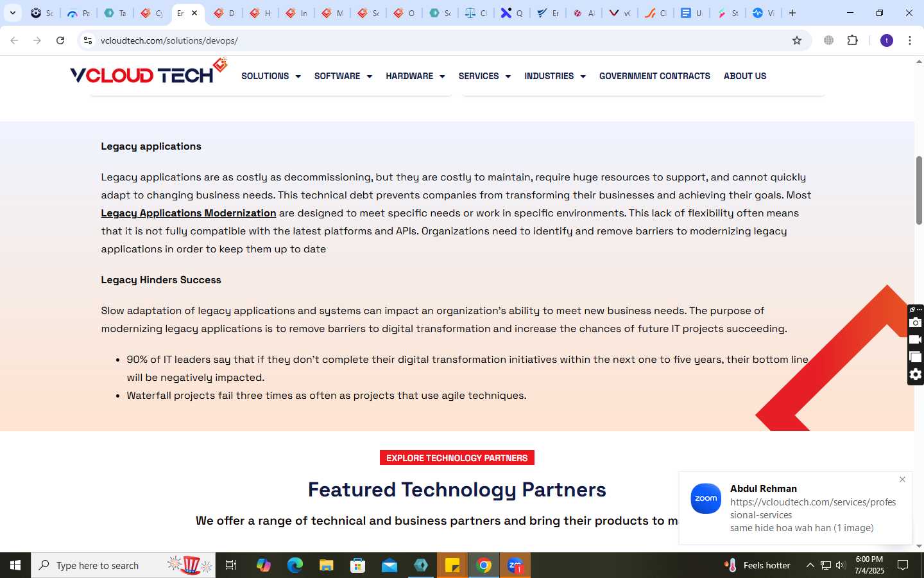Open Microsoft Store from the taskbar
Screen dimensions: 924x578
click(358, 565)
